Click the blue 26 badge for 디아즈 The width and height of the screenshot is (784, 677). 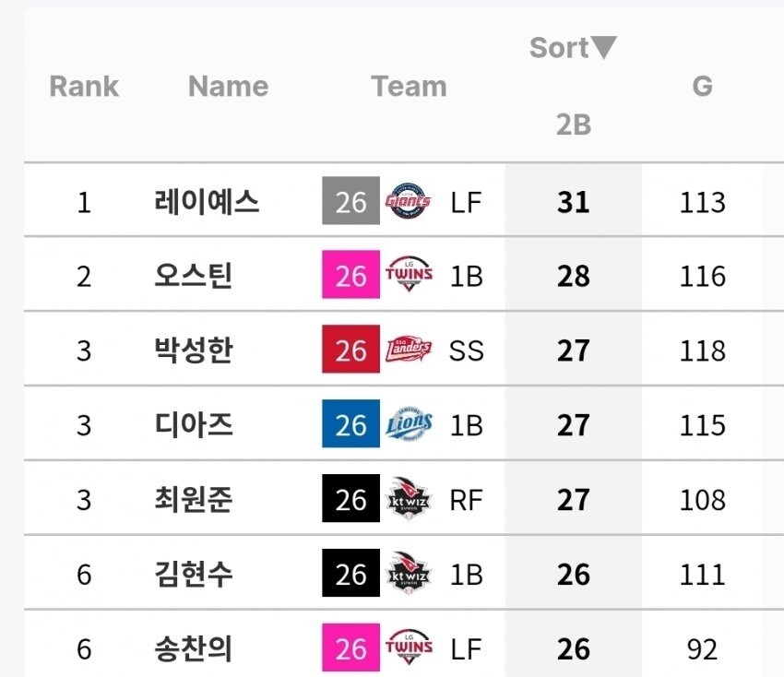(350, 423)
